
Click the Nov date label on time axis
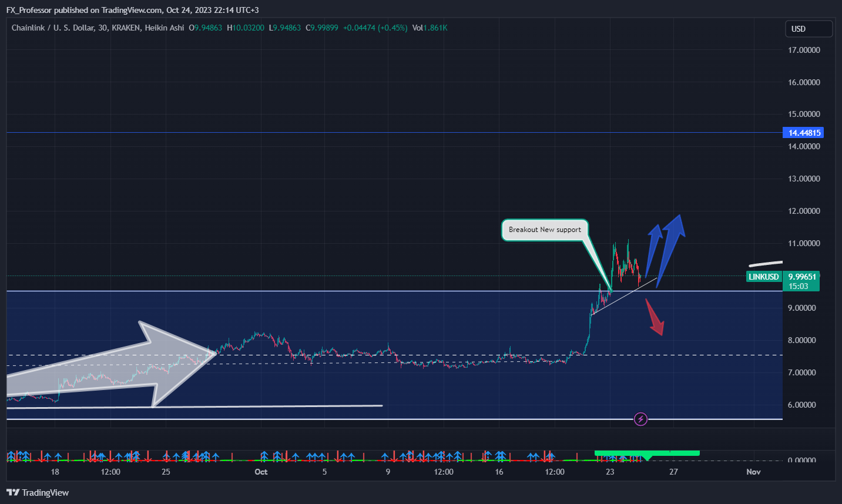(x=753, y=472)
